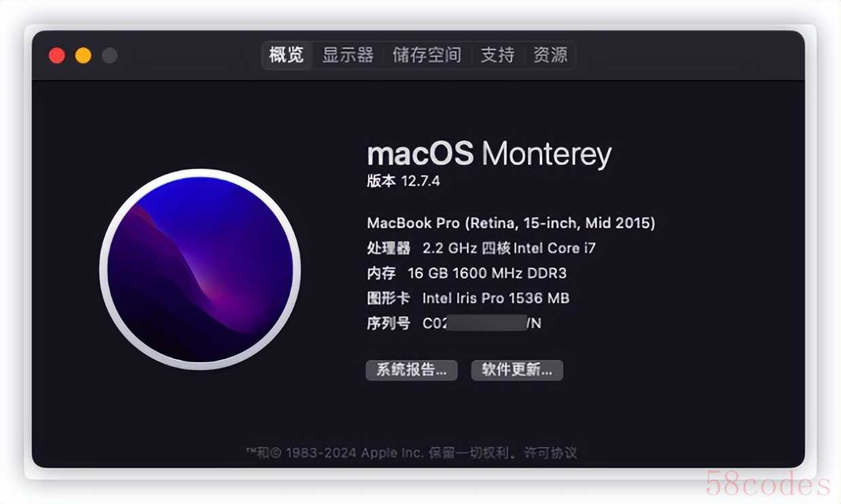This screenshot has width=841, height=504.
Task: Open the 资源 tab
Action: pyautogui.click(x=550, y=55)
